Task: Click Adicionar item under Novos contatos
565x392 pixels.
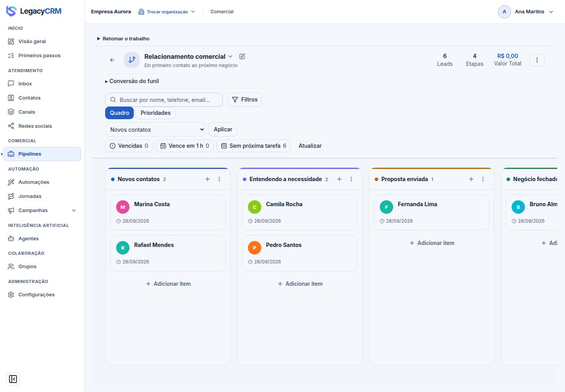Action: 168,284
